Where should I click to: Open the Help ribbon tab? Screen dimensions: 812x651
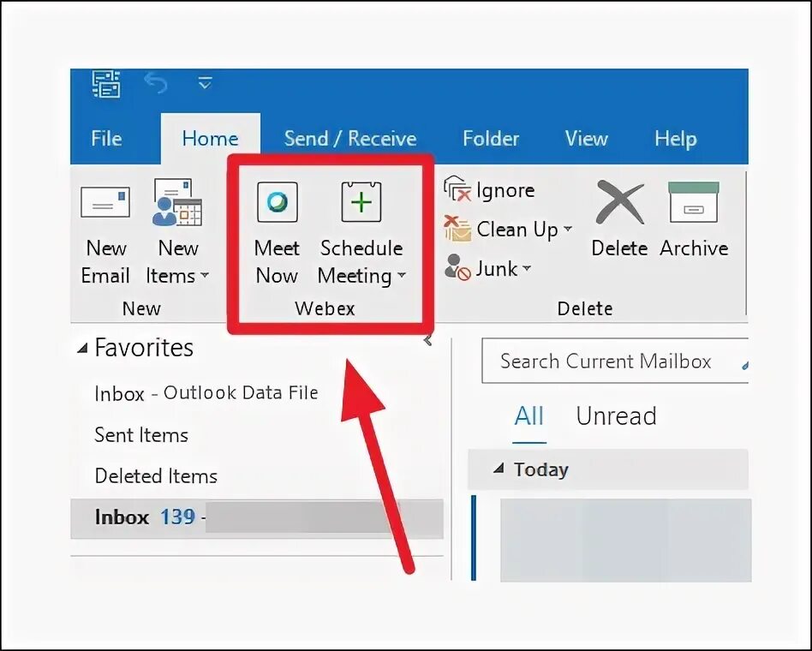pyautogui.click(x=675, y=138)
